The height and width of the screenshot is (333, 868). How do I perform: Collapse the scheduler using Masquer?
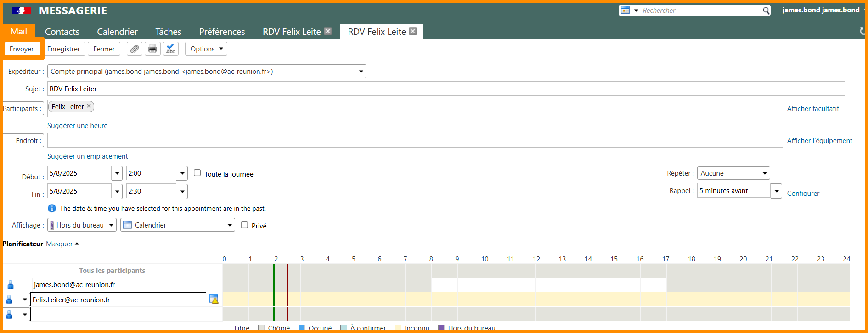[59, 244]
